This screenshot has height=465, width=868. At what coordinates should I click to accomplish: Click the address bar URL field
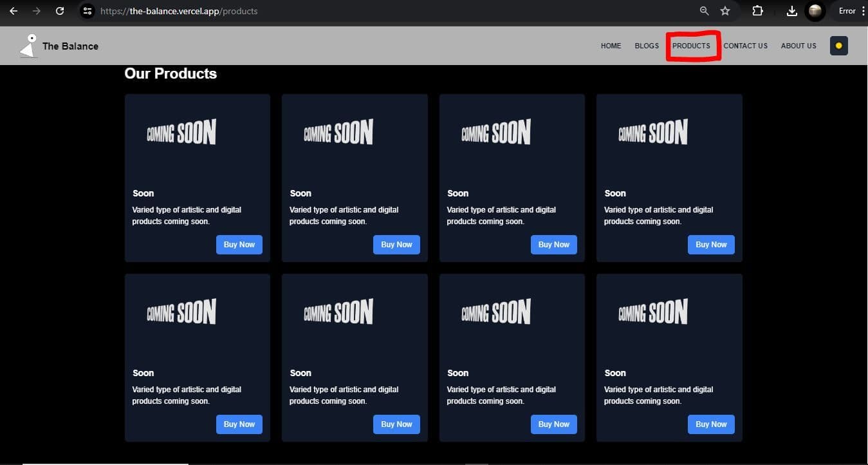386,11
